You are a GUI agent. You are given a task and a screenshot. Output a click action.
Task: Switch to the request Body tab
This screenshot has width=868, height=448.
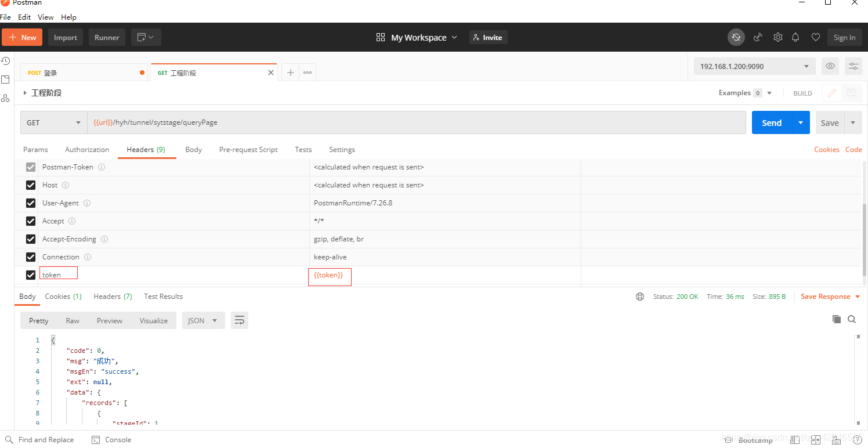193,150
